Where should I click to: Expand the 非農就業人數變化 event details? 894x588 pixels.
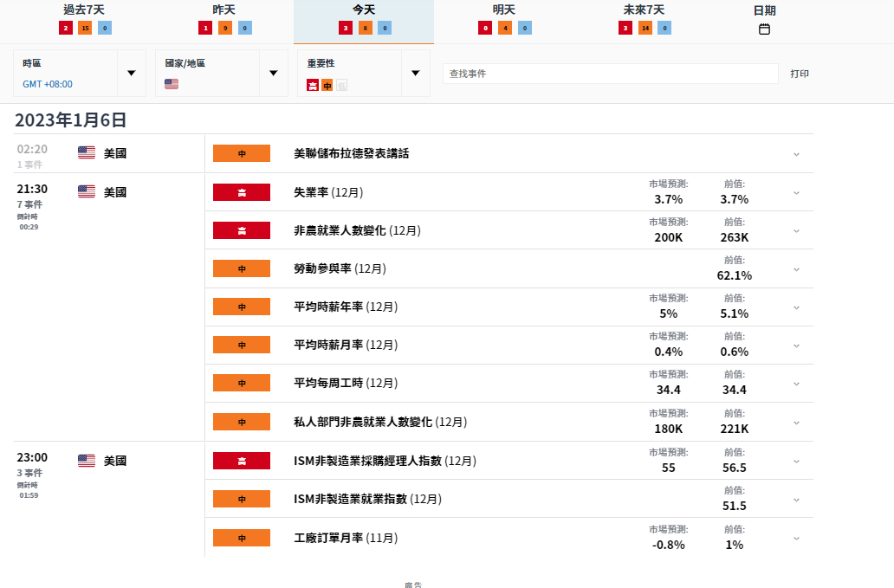[x=796, y=231]
